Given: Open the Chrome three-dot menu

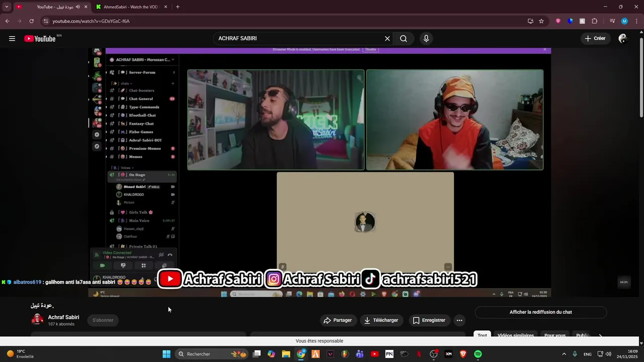Looking at the screenshot, I should (636, 21).
